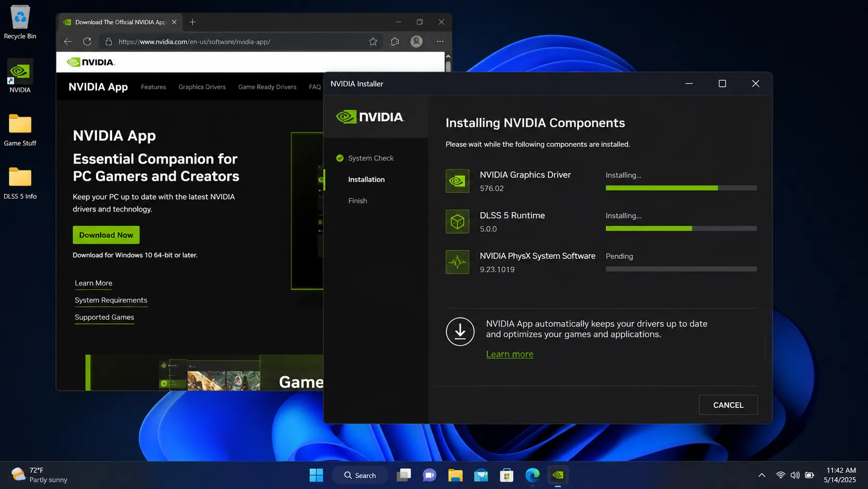Select the Finish step in installer
The height and width of the screenshot is (489, 868).
coord(358,201)
